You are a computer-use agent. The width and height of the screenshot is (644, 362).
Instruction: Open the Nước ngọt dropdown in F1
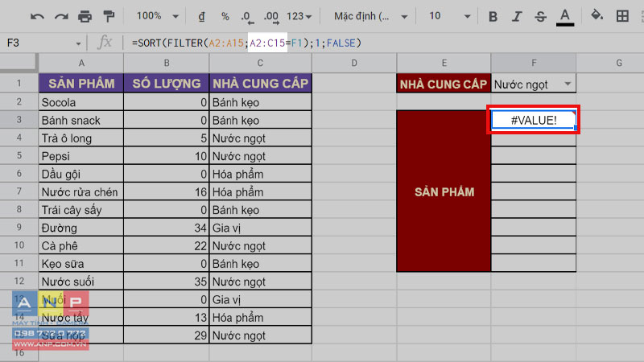tap(568, 84)
